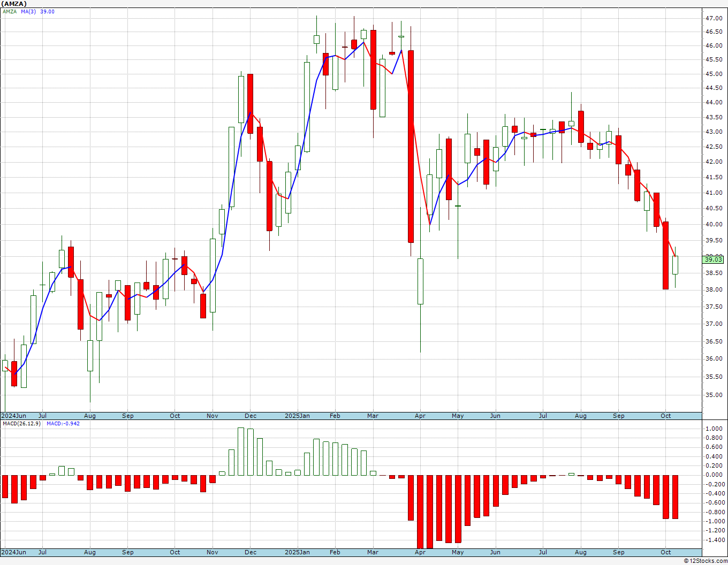Select the 40.00 price axis label

(714, 224)
